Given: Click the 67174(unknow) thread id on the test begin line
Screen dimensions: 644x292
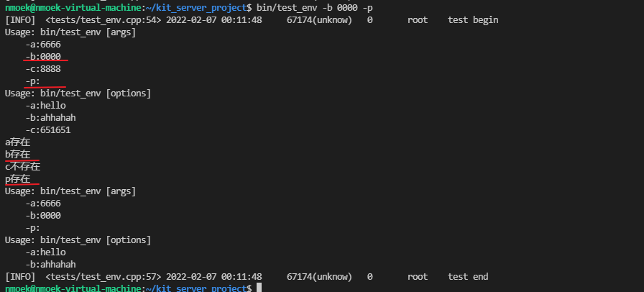Looking at the screenshot, I should (x=319, y=19).
